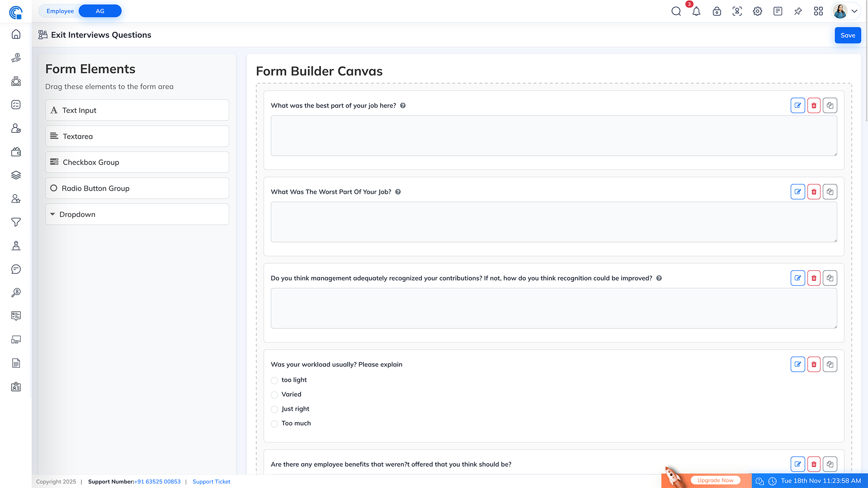Open the notifications bell
This screenshot has height=488, width=868.
696,11
